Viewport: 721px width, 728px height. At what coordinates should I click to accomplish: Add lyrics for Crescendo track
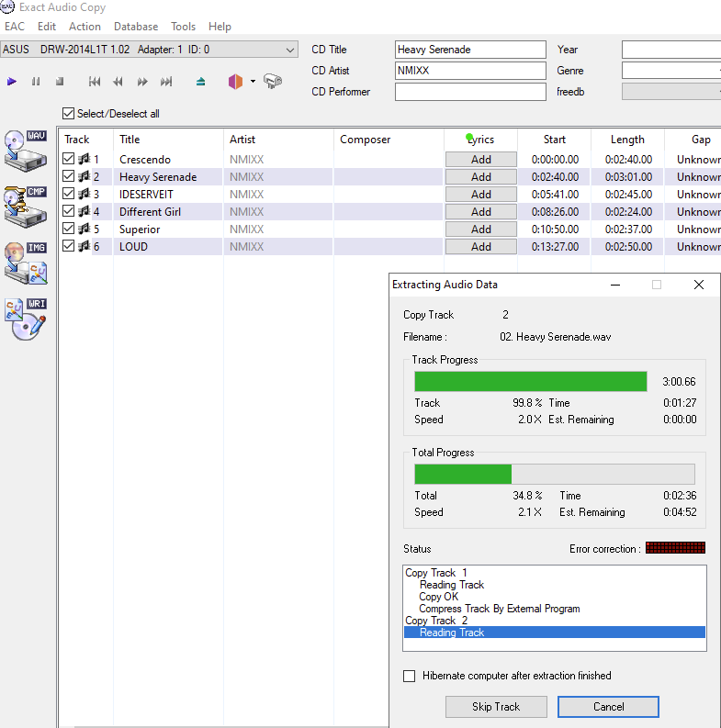pos(481,159)
